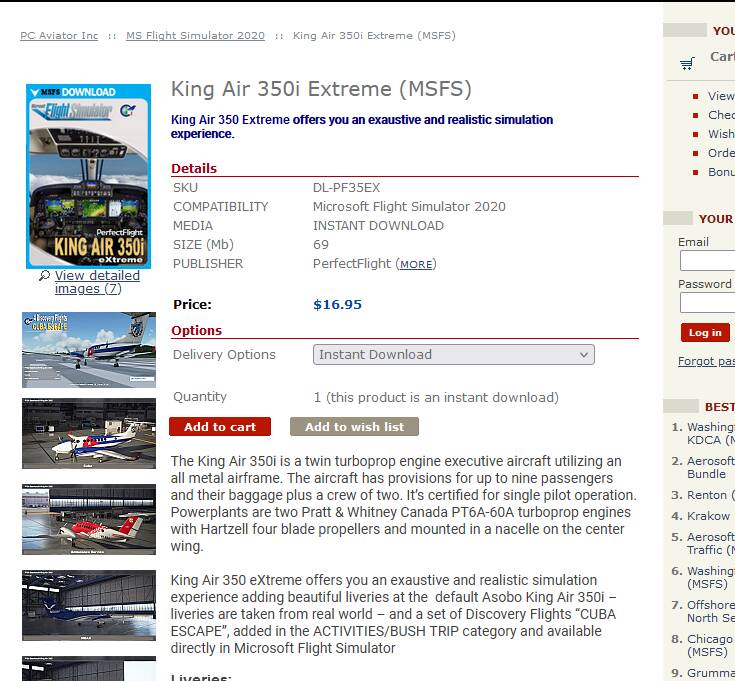Open best seller 2 Aerosoft Bundle

pyautogui.click(x=711, y=468)
